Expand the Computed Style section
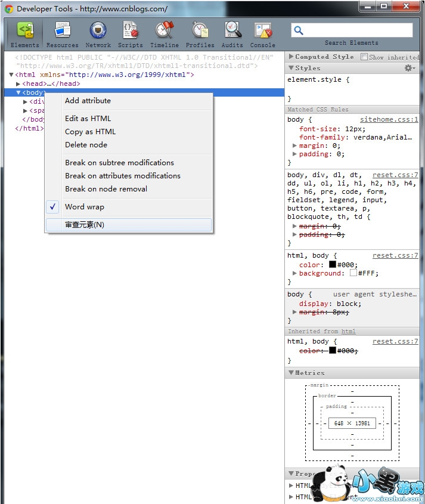 tap(291, 57)
